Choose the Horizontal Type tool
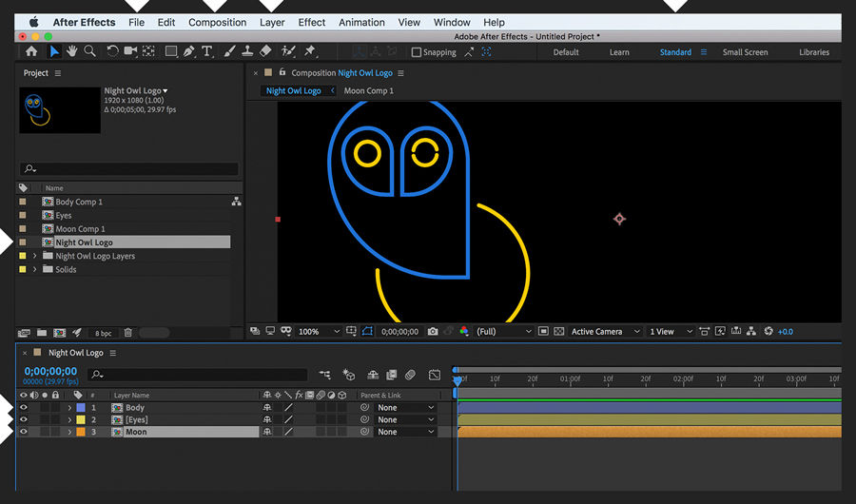Screen dimensions: 856x504 point(207,51)
